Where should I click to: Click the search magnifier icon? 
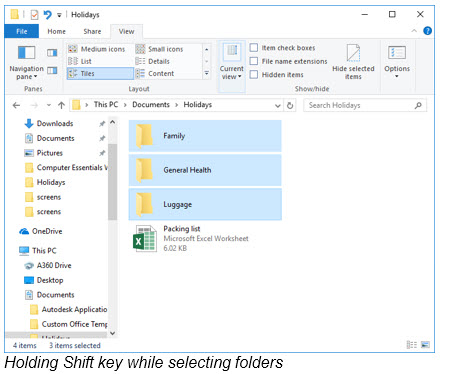tap(418, 106)
